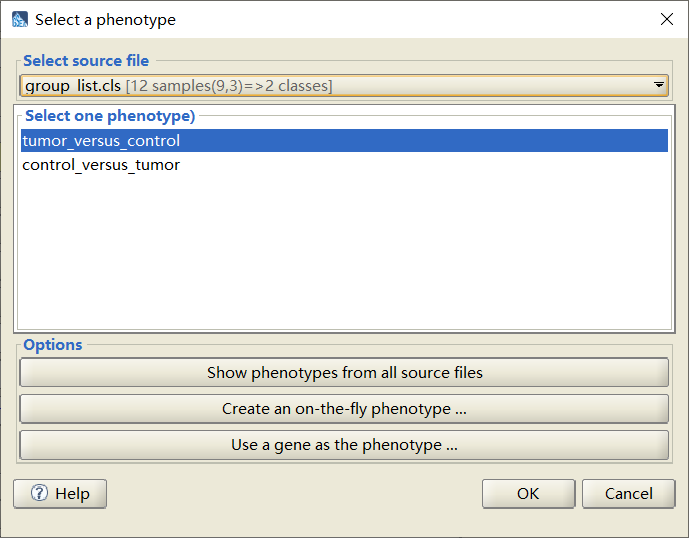Cancel the phenotype dialog
689x538 pixels.
pos(629,494)
